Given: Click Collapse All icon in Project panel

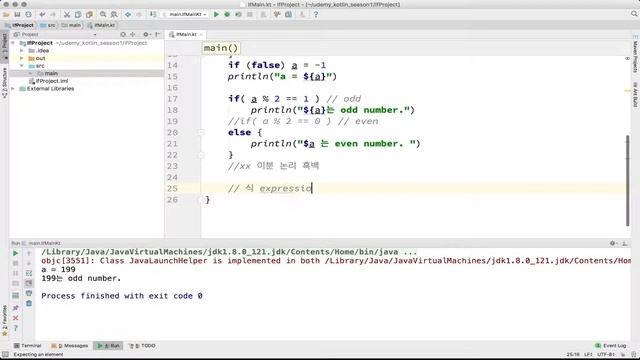Looking at the screenshot, I should point(133,34).
